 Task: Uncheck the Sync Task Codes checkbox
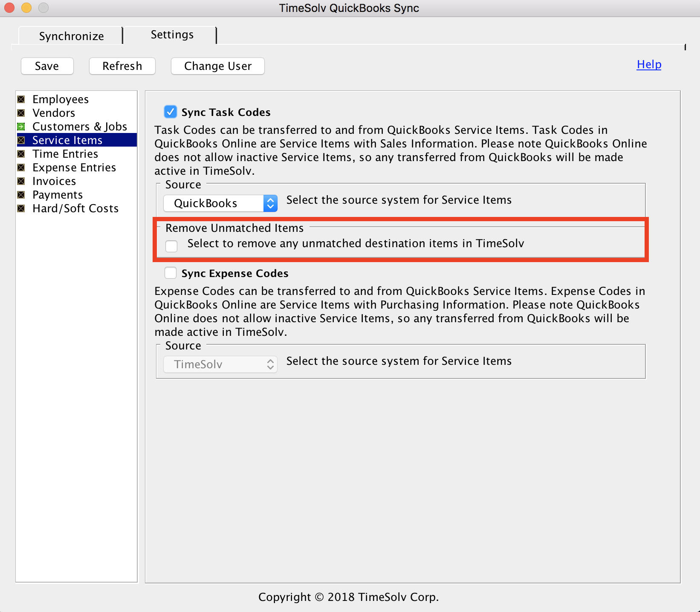(171, 112)
